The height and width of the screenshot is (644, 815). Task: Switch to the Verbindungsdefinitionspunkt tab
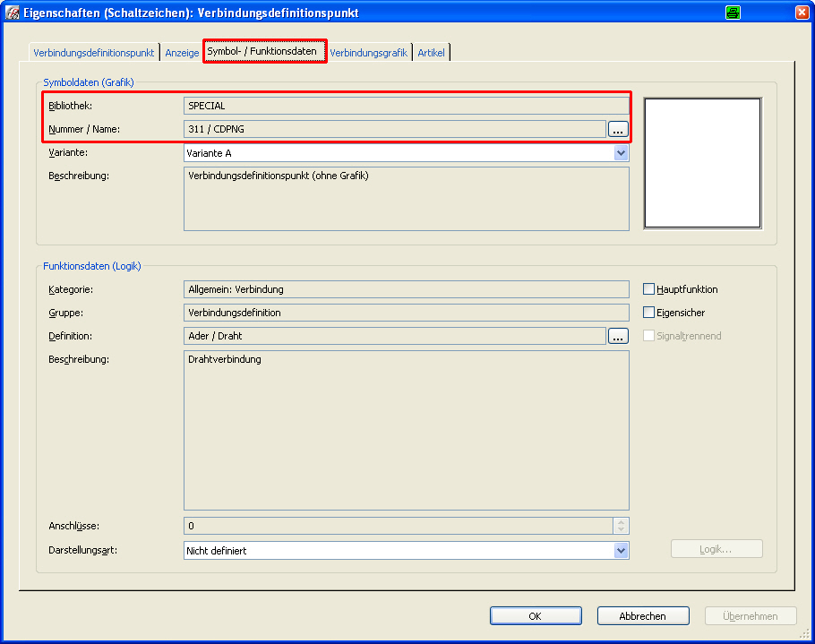point(93,53)
